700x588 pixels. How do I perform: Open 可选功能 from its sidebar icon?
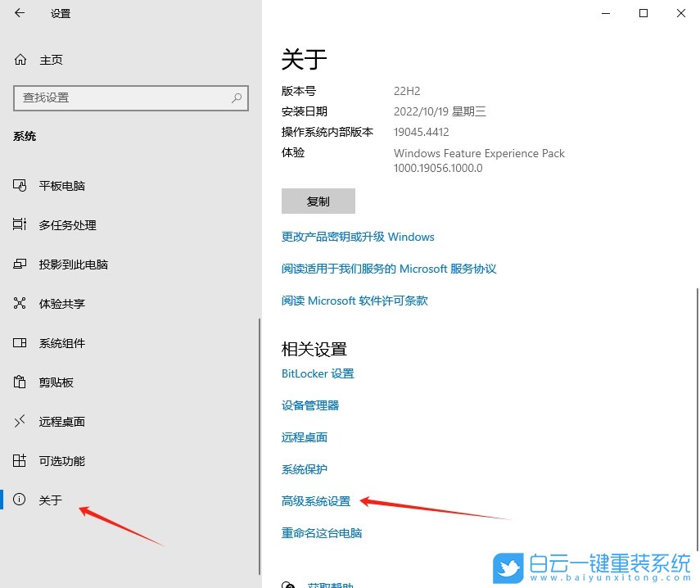[x=18, y=460]
